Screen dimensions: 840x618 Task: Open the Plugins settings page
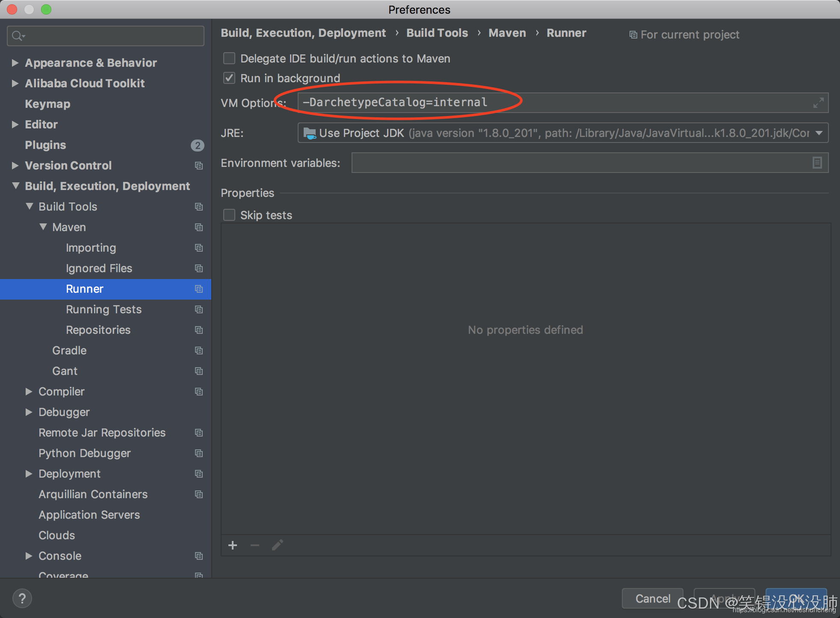coord(45,145)
